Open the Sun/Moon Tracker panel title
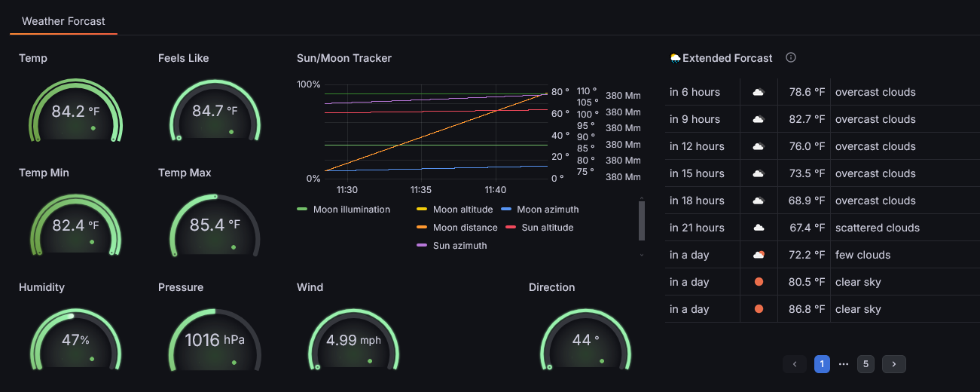This screenshot has height=392, width=980. click(344, 58)
